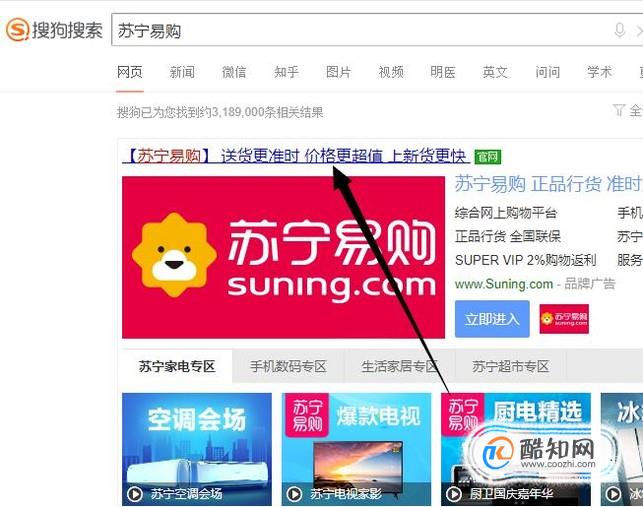Image resolution: width=643 pixels, height=507 pixels.
Task: Play the 苏宁电视家影 video icon
Action: tap(294, 494)
